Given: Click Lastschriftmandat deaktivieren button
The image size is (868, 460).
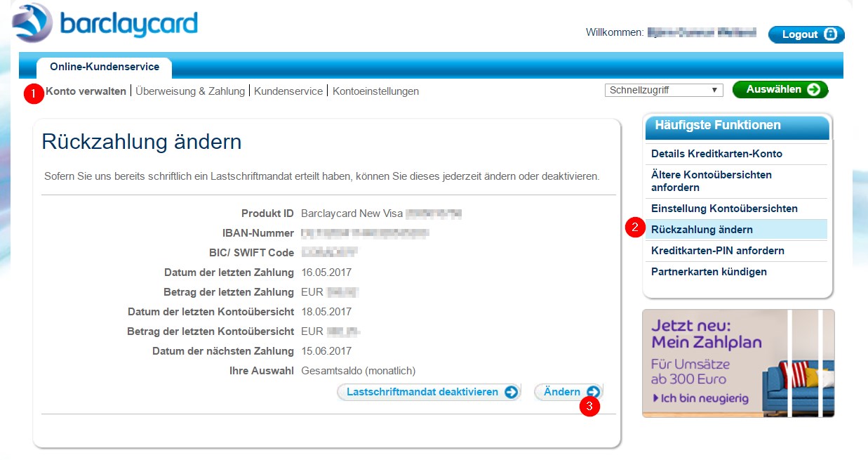Looking at the screenshot, I should pos(429,392).
